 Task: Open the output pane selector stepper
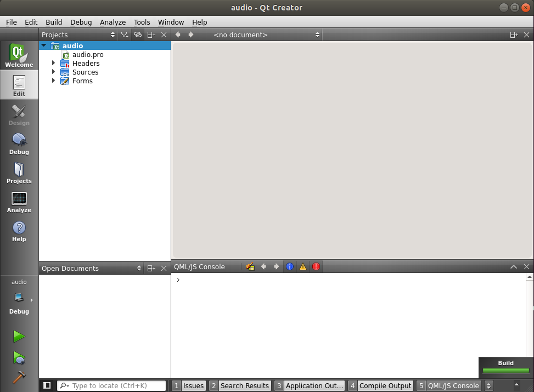click(488, 385)
